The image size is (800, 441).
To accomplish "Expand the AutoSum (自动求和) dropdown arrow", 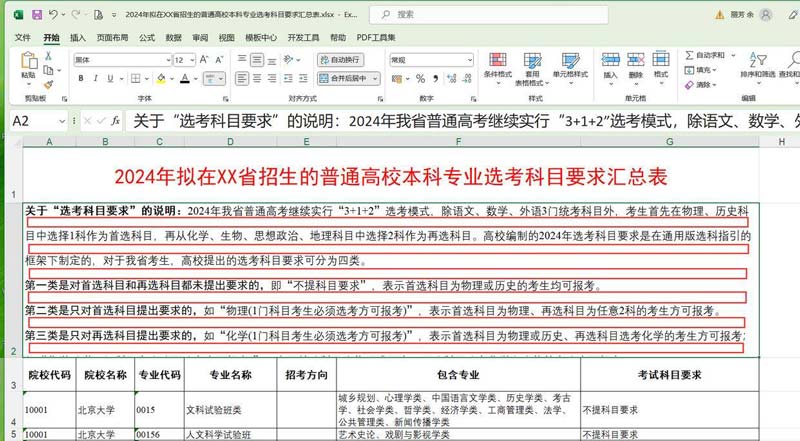I will [733, 55].
